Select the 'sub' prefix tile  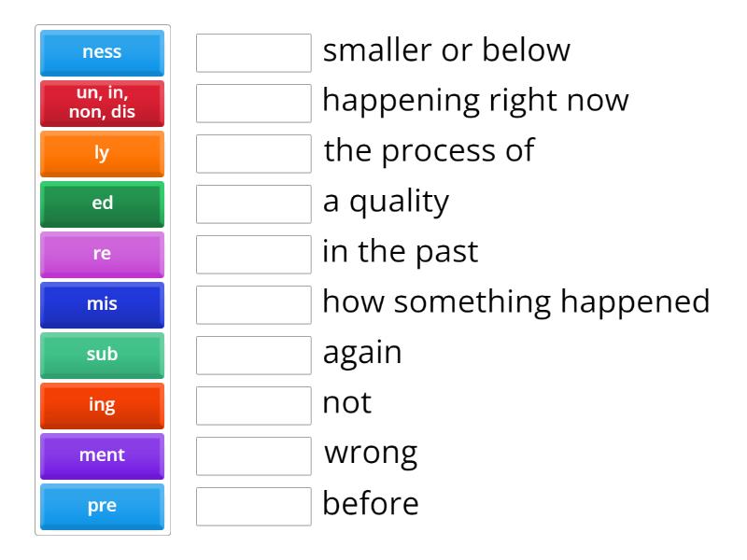pyautogui.click(x=103, y=355)
